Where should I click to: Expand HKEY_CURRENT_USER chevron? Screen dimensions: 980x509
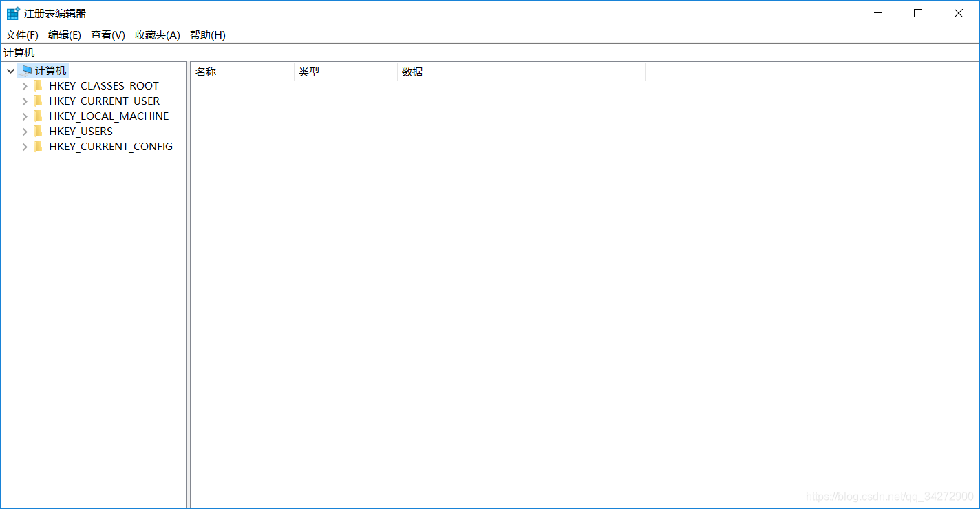25,101
